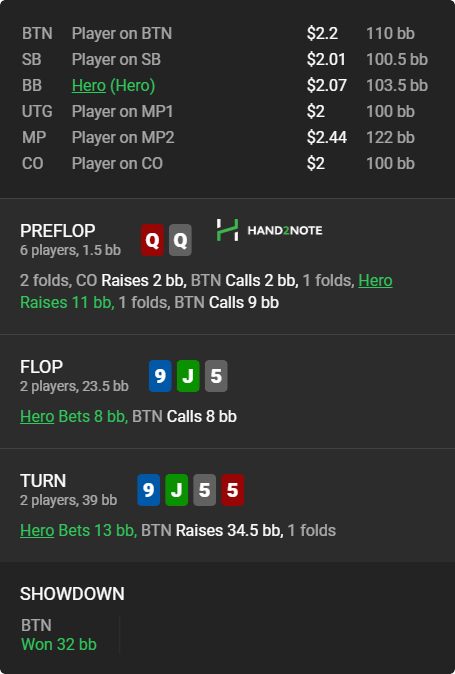Click the green Jack card in turn row
455x674 pixels.
(x=177, y=490)
